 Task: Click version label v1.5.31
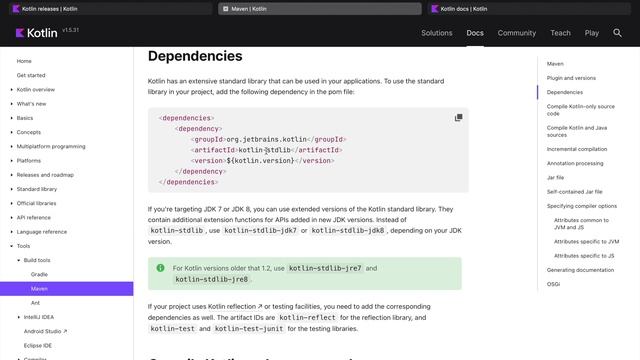click(71, 30)
